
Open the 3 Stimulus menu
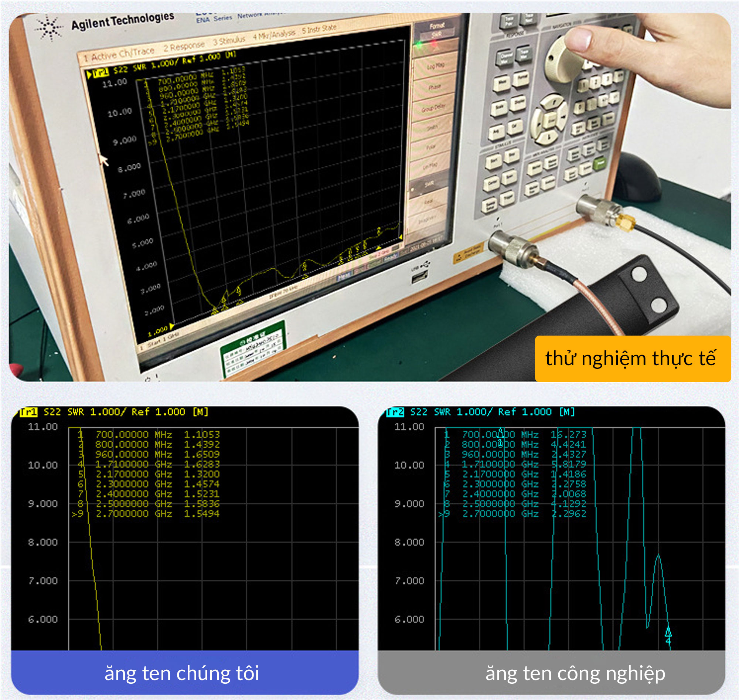tap(229, 40)
